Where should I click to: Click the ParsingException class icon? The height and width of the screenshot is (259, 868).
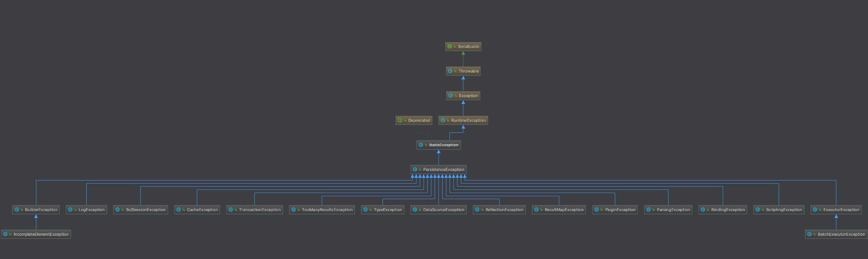[x=648, y=209]
